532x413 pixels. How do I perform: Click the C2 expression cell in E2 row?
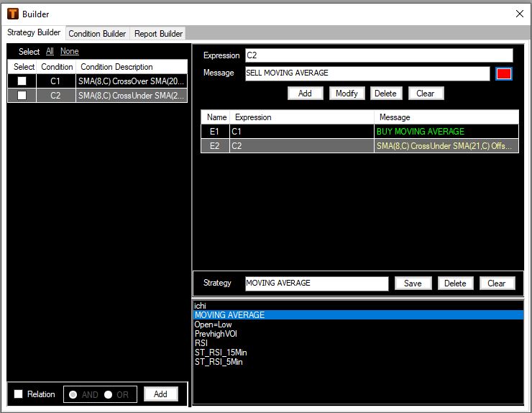tap(302, 146)
